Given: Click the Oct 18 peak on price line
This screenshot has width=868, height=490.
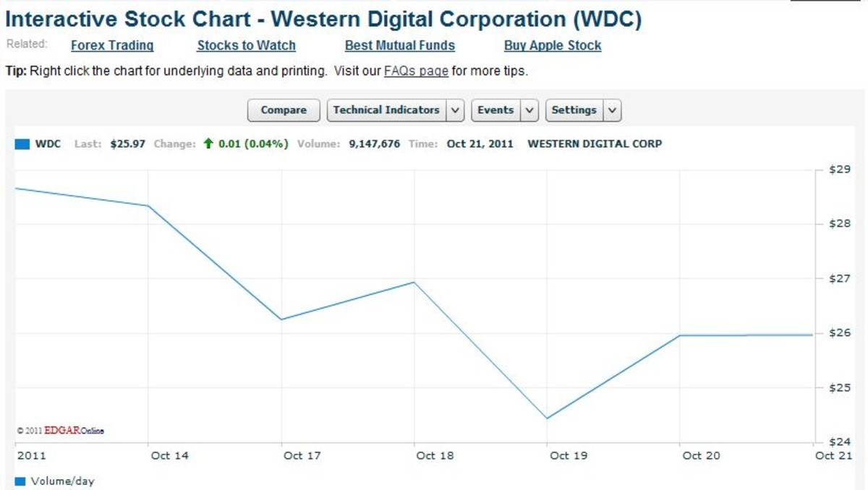Looking at the screenshot, I should (414, 282).
